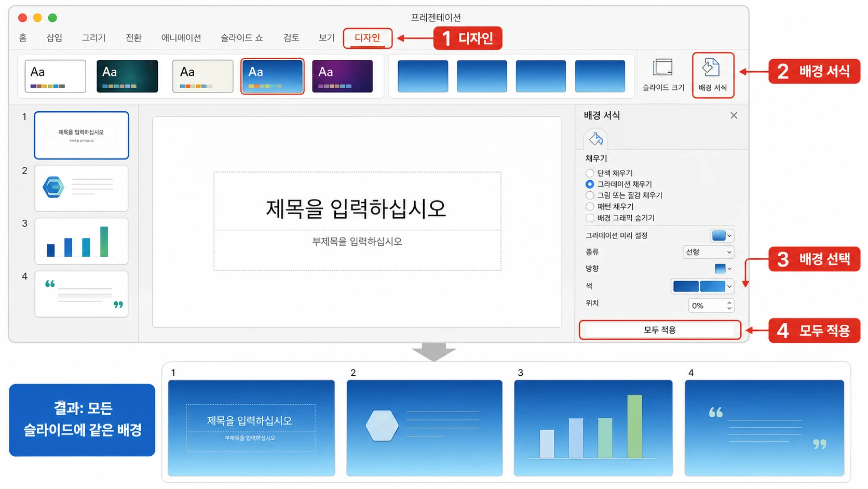This screenshot has height=489, width=868.
Task: Select 패턴 채우기 pattern fill option
Action: coord(590,206)
